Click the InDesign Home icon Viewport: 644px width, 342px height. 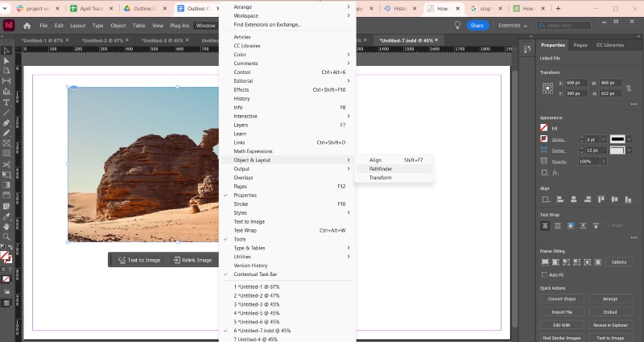(x=27, y=26)
